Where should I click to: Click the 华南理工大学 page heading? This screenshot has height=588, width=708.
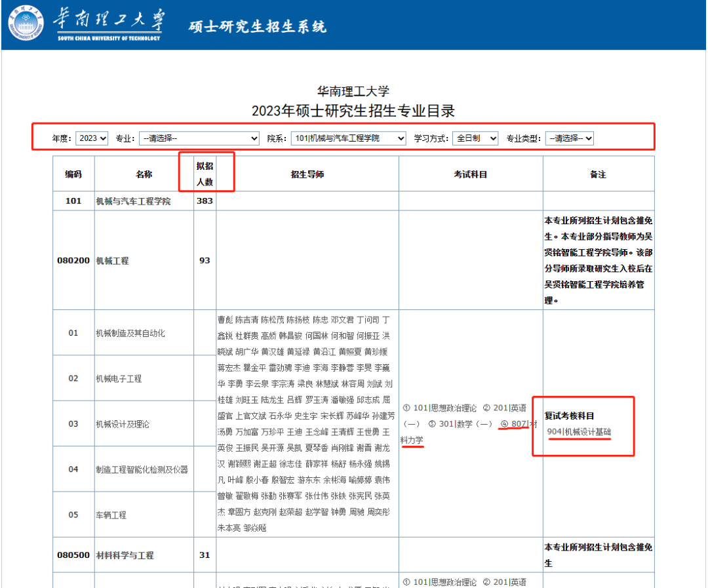point(353,91)
